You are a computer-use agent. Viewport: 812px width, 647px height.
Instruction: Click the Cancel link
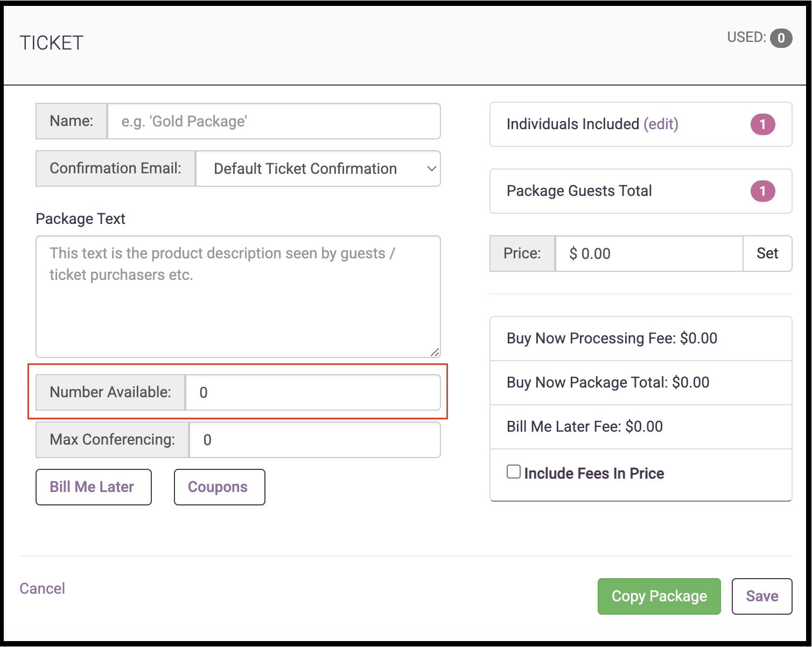(42, 588)
